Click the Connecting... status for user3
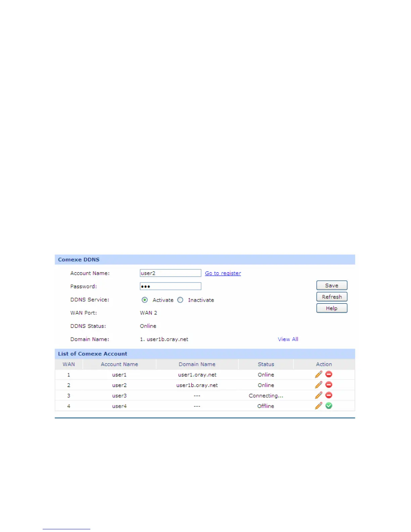 pos(266,396)
